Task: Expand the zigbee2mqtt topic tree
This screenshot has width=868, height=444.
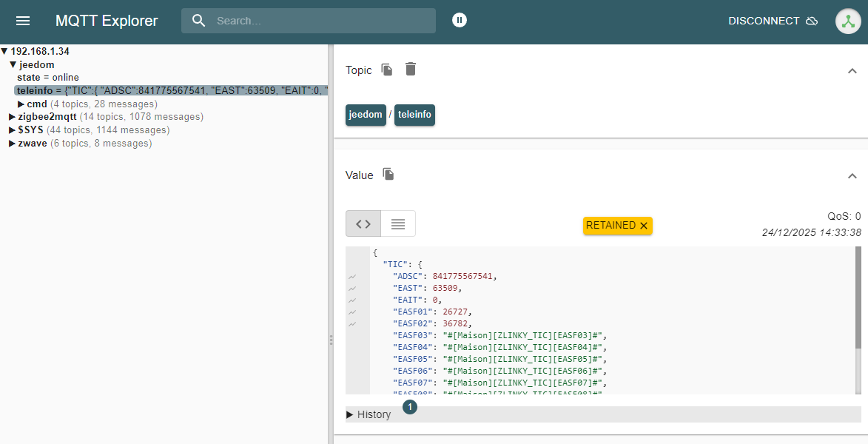Action: (x=12, y=117)
